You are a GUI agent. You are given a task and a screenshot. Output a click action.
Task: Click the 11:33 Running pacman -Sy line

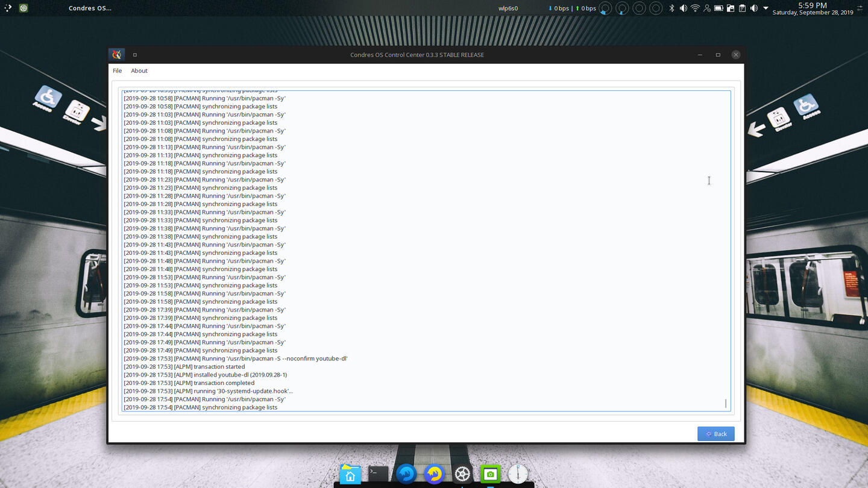(x=204, y=212)
